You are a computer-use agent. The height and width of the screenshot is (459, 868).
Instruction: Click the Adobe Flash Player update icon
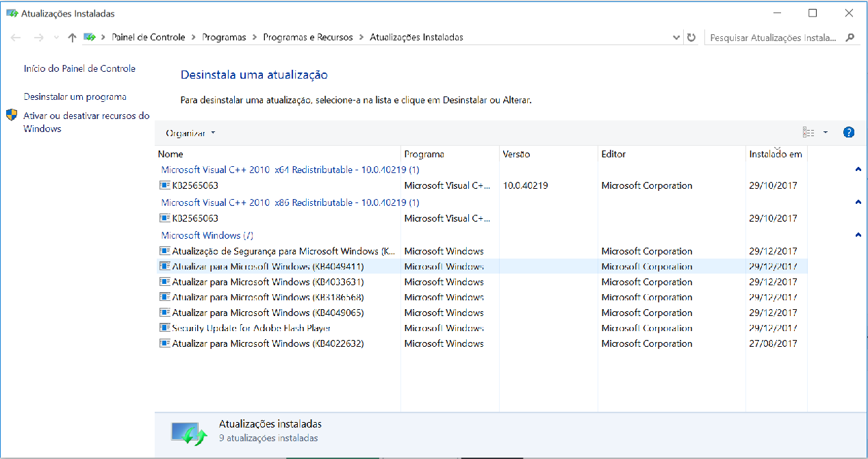[164, 328]
